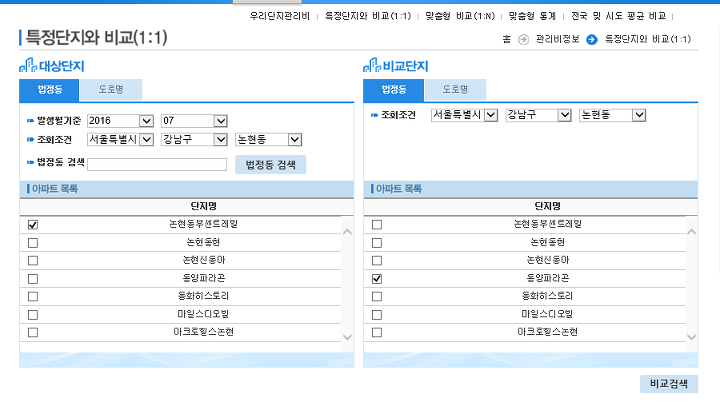Open 전국 및 시도 평균 비교 menu

click(x=619, y=16)
